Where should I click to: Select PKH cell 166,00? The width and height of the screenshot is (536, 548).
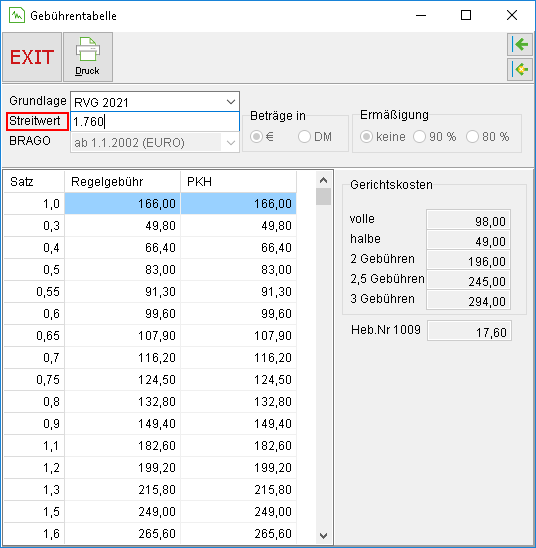pos(239,203)
